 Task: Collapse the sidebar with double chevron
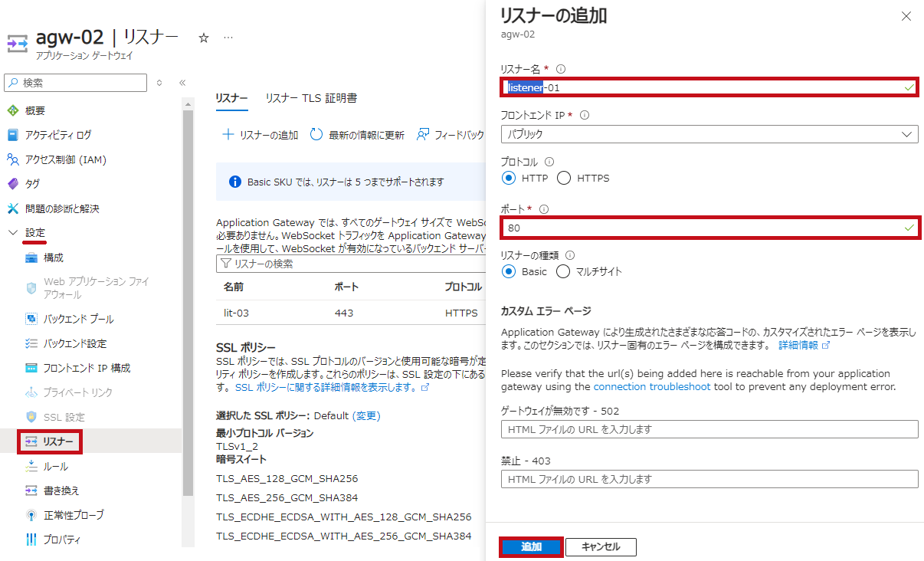[182, 83]
